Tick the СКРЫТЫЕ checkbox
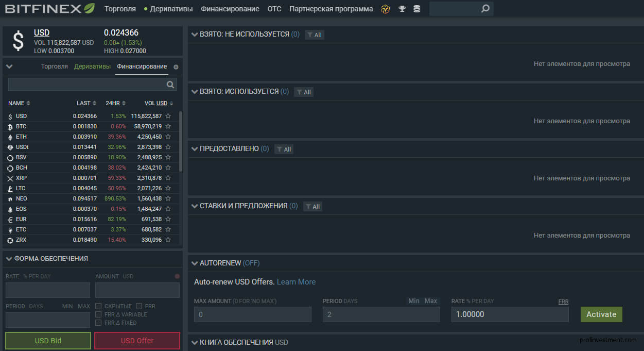 98,306
